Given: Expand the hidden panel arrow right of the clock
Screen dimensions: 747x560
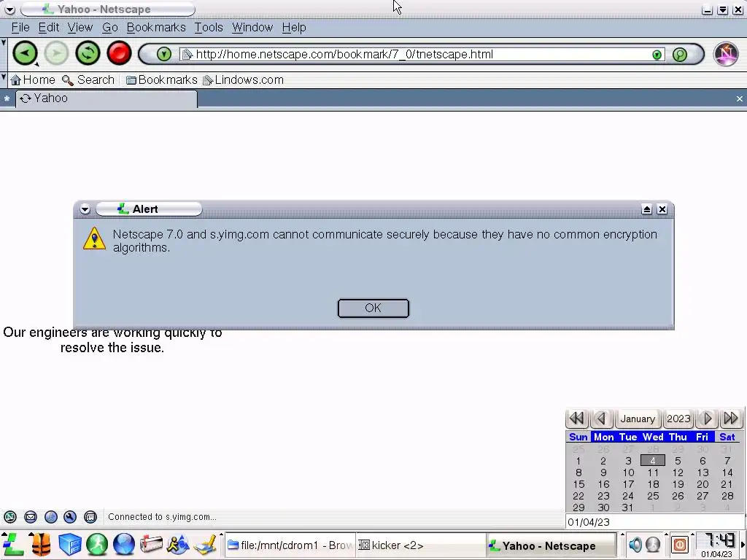Looking at the screenshot, I should click(x=743, y=544).
